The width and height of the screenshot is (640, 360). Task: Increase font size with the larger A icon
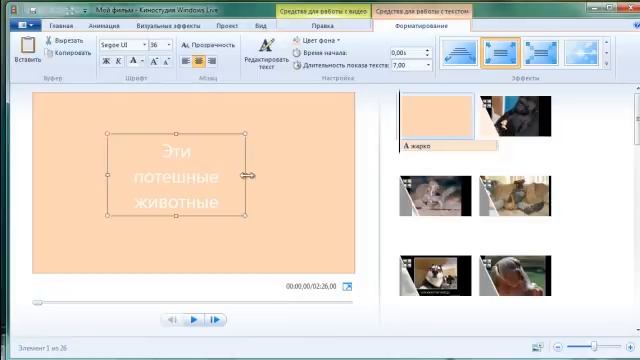[x=154, y=61]
